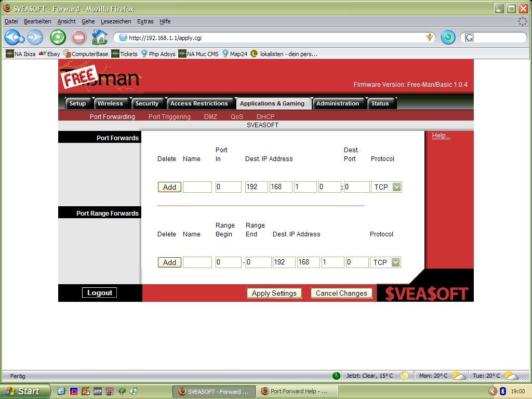Open the DHCP subtab
Screen dimensions: 532x399
[265, 117]
